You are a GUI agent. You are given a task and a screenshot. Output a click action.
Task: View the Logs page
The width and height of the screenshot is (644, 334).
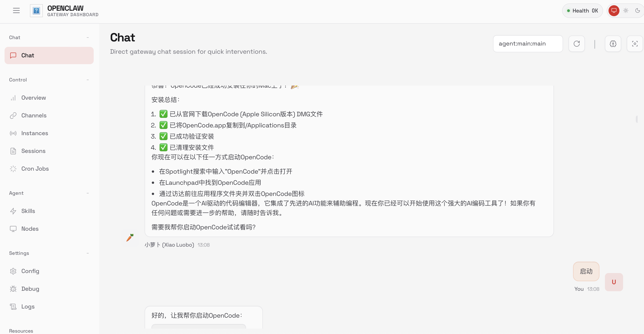(x=28, y=307)
